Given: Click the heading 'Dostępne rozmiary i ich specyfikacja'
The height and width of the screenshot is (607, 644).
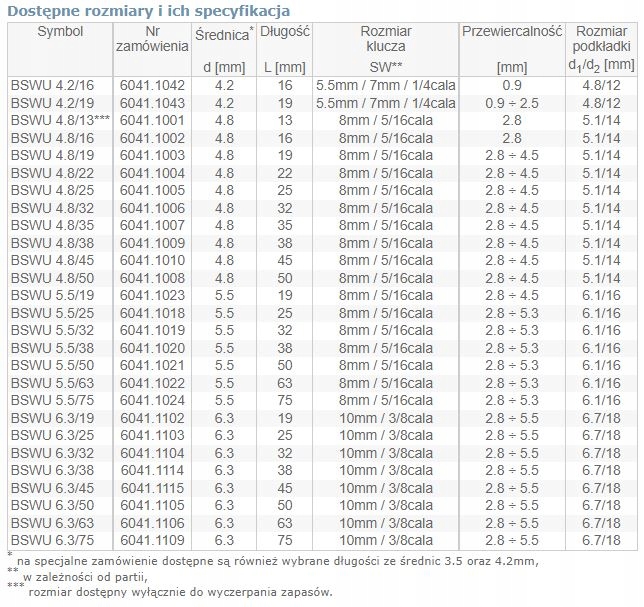Looking at the screenshot, I should coord(149,11).
